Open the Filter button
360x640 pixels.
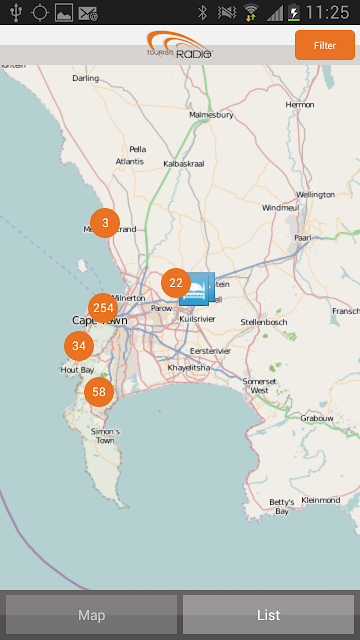coord(325,45)
